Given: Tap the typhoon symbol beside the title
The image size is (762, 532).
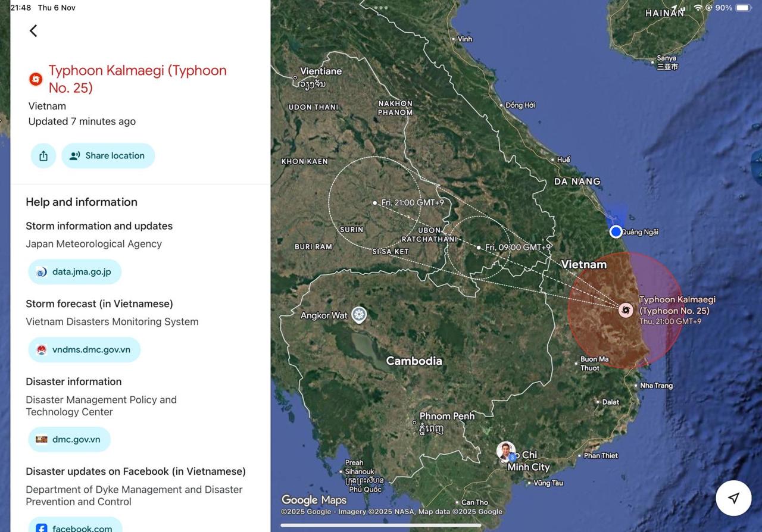Looking at the screenshot, I should (36, 79).
